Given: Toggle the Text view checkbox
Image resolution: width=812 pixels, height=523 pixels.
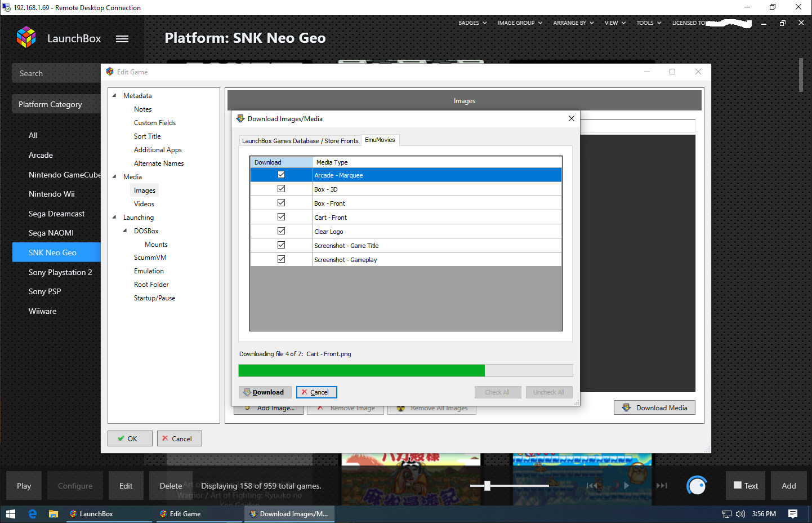Looking at the screenshot, I should click(738, 485).
